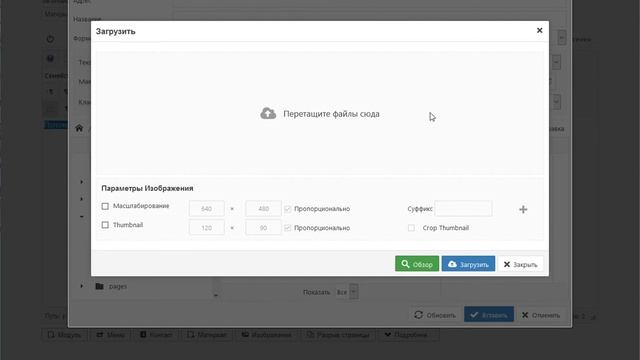The width and height of the screenshot is (640, 360).
Task: Toggle Пропорционально in the Thumbnail row
Action: (x=287, y=228)
